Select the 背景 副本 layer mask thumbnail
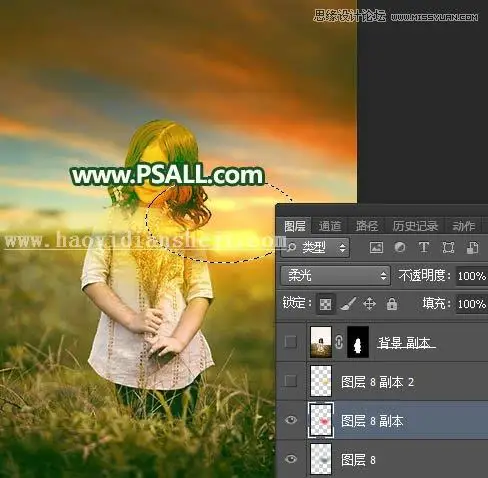 (x=358, y=342)
